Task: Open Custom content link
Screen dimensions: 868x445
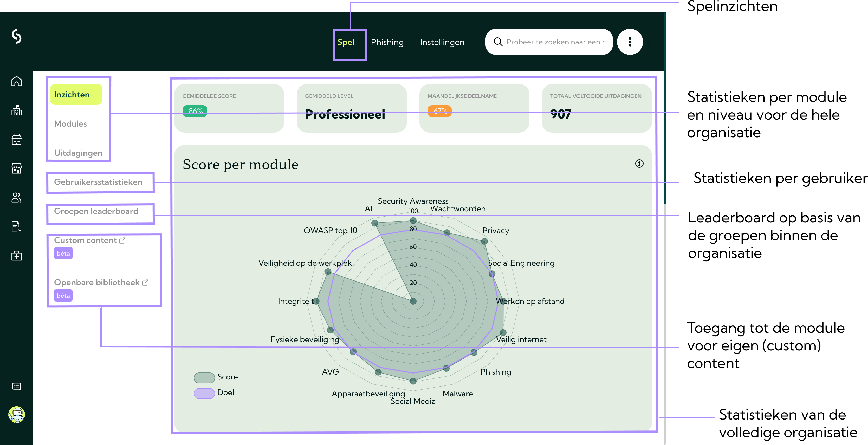Action: coord(85,240)
